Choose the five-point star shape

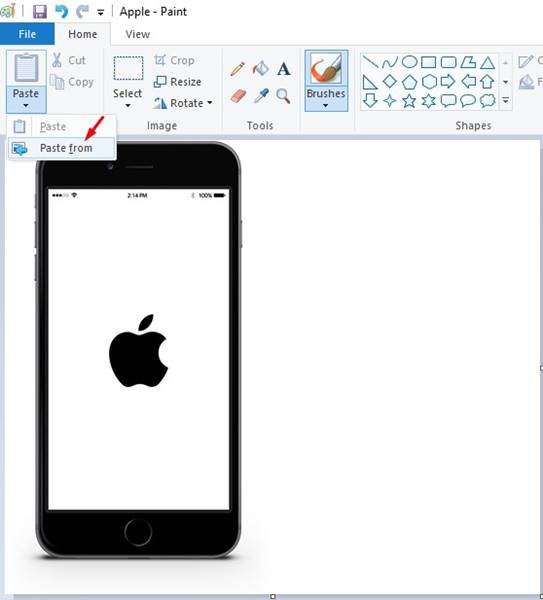[409, 101]
